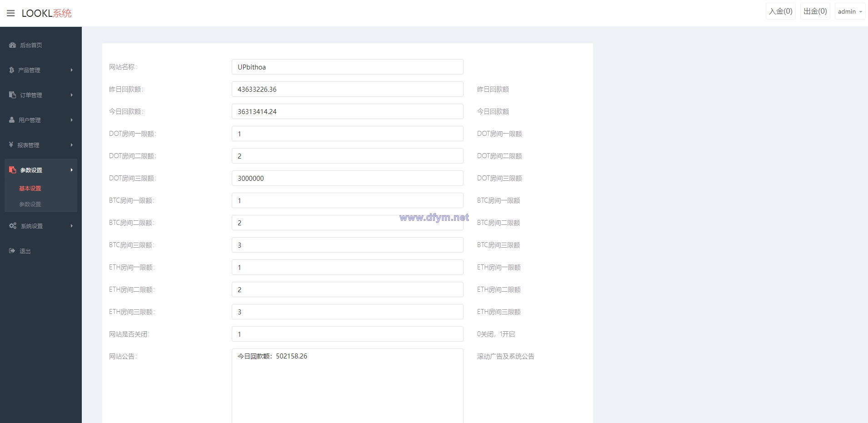
Task: Click the bitcoin icon for 产品管理
Action: [x=11, y=70]
